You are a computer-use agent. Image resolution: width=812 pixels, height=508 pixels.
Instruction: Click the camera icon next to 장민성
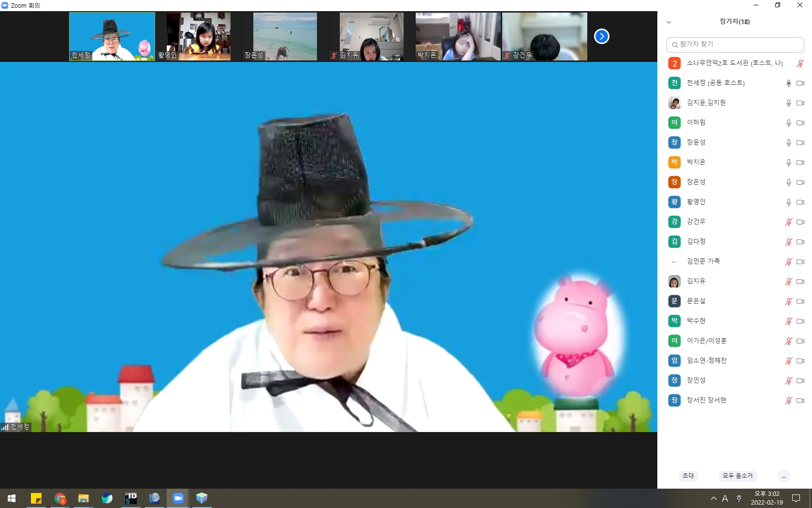[x=800, y=381]
